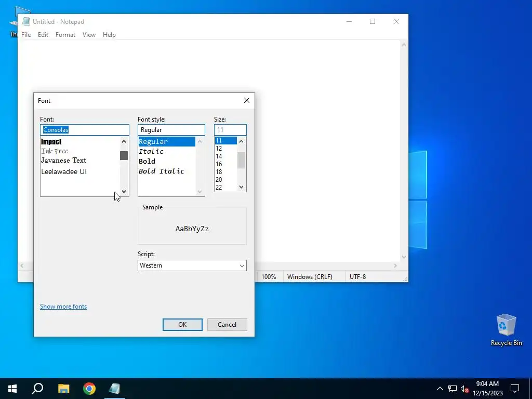Open taskbar search magnifier

click(37, 389)
